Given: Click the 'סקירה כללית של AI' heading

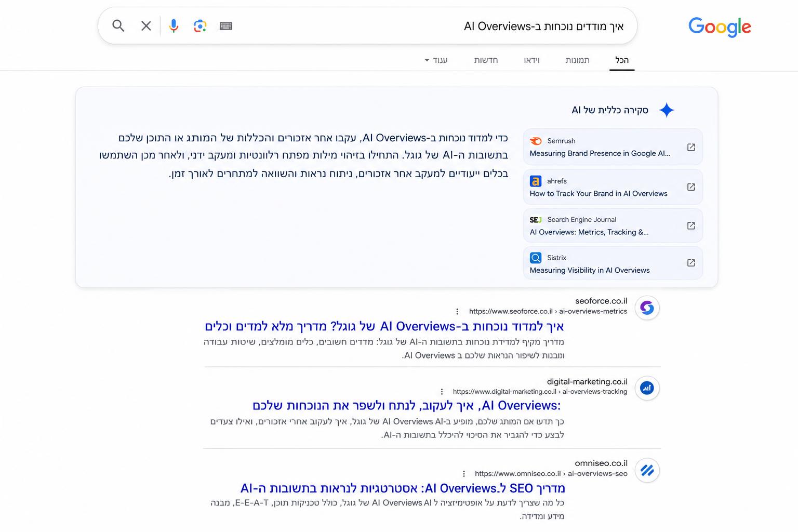Looking at the screenshot, I should coord(610,110).
